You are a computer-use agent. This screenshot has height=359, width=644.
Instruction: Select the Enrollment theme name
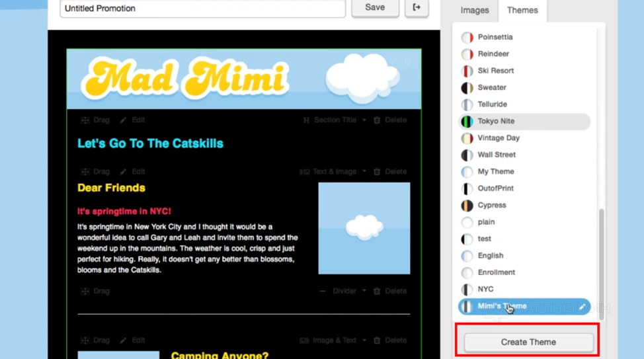coord(496,272)
